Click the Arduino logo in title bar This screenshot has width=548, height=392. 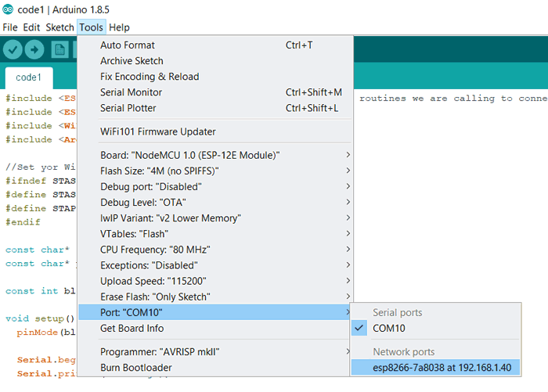[x=8, y=9]
